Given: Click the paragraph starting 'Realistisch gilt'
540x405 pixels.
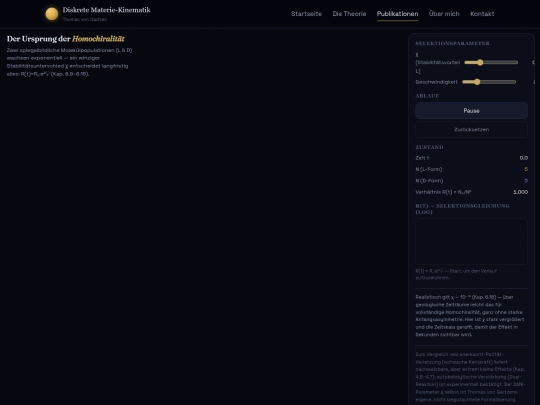Looking at the screenshot, I should [471, 316].
